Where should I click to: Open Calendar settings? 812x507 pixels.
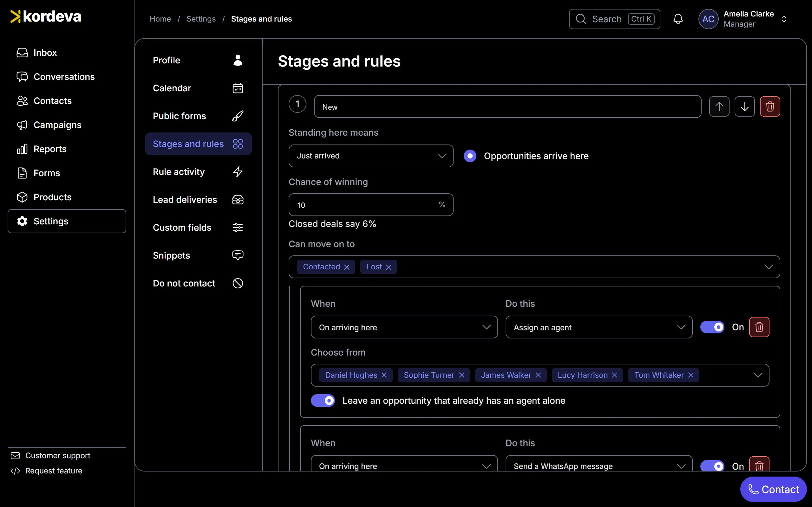tap(198, 88)
